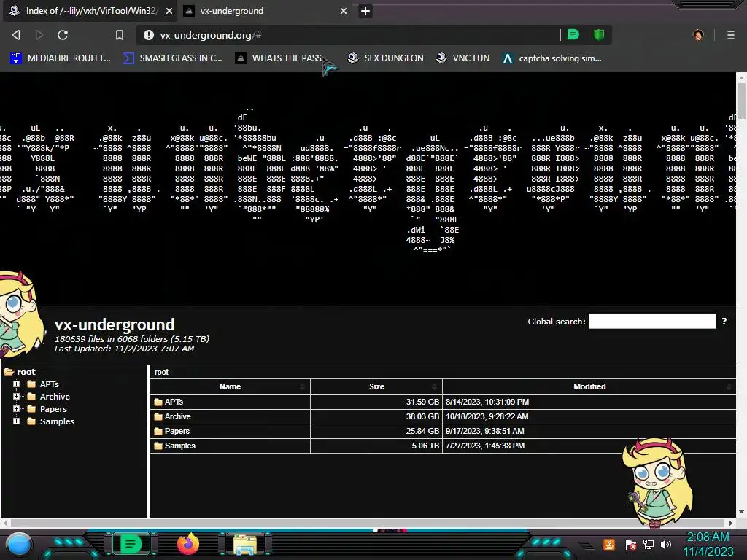
Task: Open the green chat extension icon in address bar
Action: tap(573, 34)
